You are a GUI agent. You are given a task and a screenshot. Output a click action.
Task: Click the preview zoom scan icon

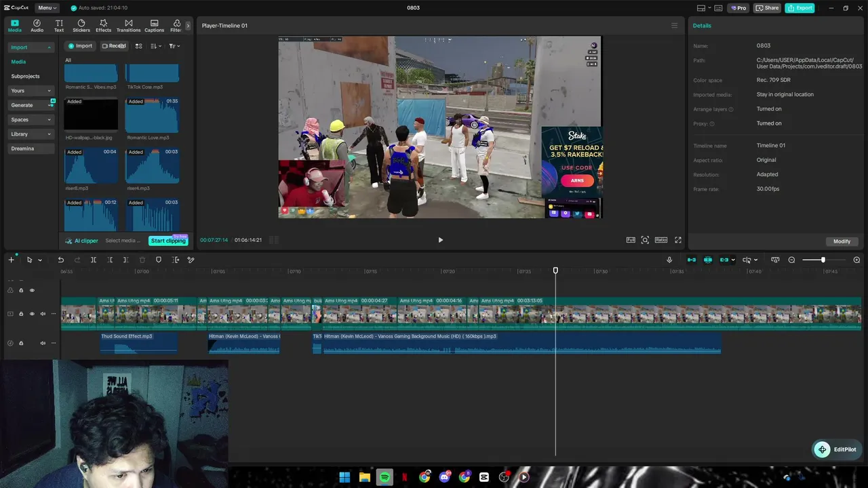tap(645, 240)
